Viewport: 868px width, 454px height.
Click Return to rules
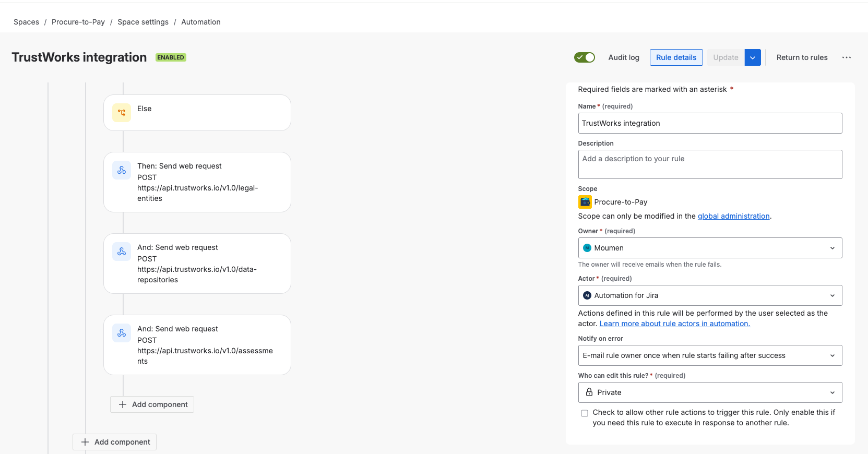(x=802, y=57)
